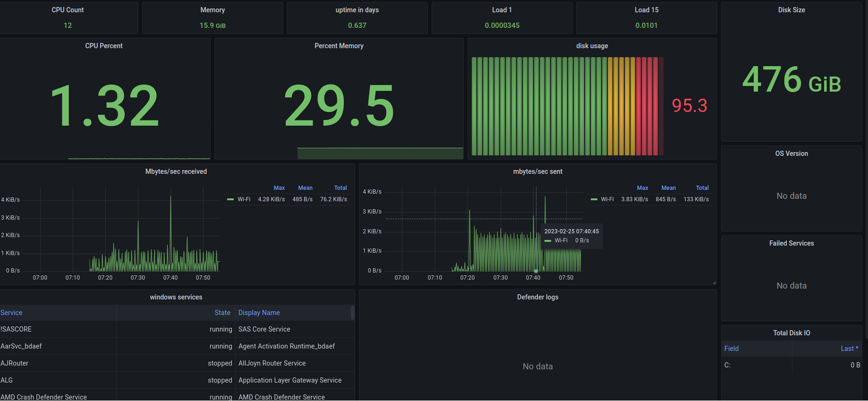Open the Failed Services panel title

tap(791, 243)
